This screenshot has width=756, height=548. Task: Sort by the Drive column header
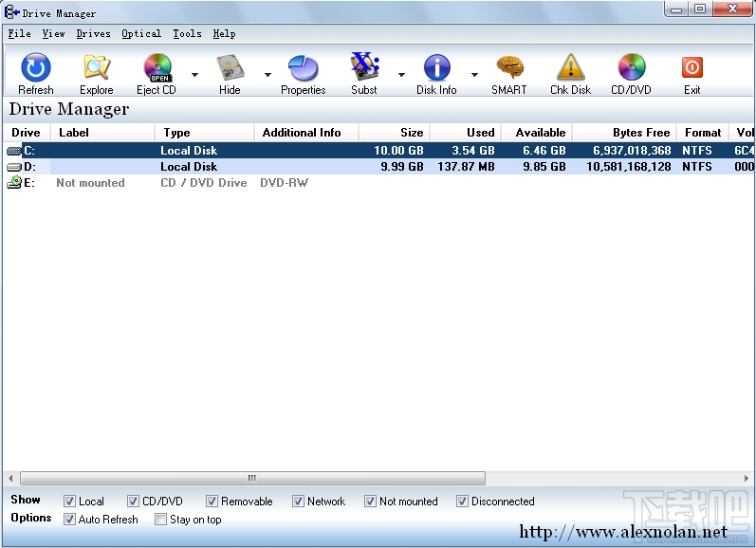tap(26, 133)
